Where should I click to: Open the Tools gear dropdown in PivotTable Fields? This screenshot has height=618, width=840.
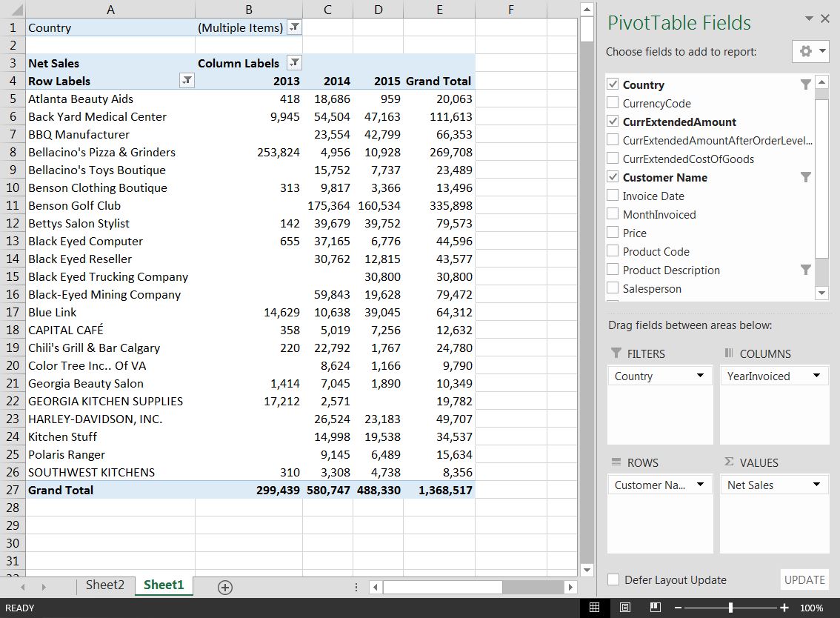(x=810, y=51)
